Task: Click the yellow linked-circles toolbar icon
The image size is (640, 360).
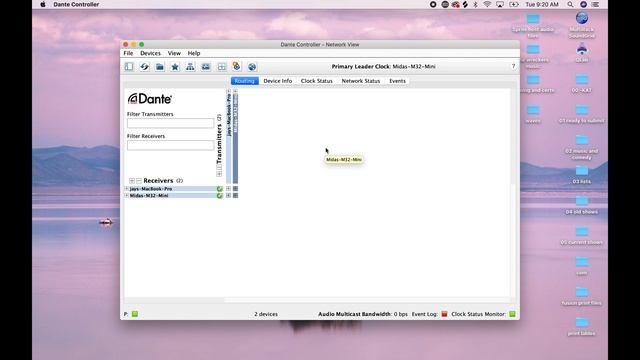Action: (236, 66)
